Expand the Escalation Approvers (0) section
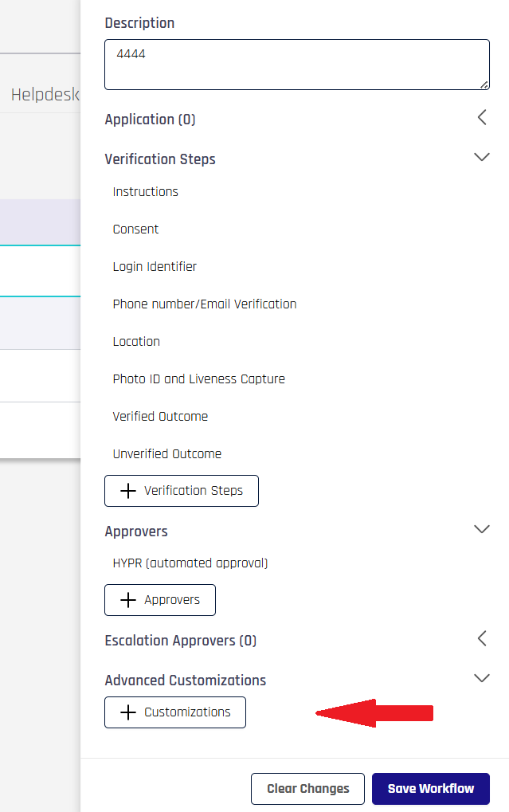Screen dimensions: 509x812 [x=481, y=638]
